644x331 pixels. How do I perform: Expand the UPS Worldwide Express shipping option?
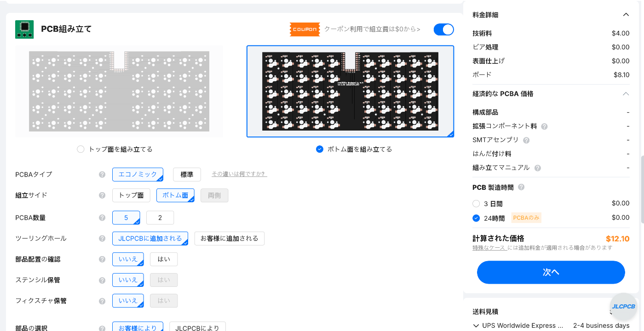pyautogui.click(x=476, y=325)
